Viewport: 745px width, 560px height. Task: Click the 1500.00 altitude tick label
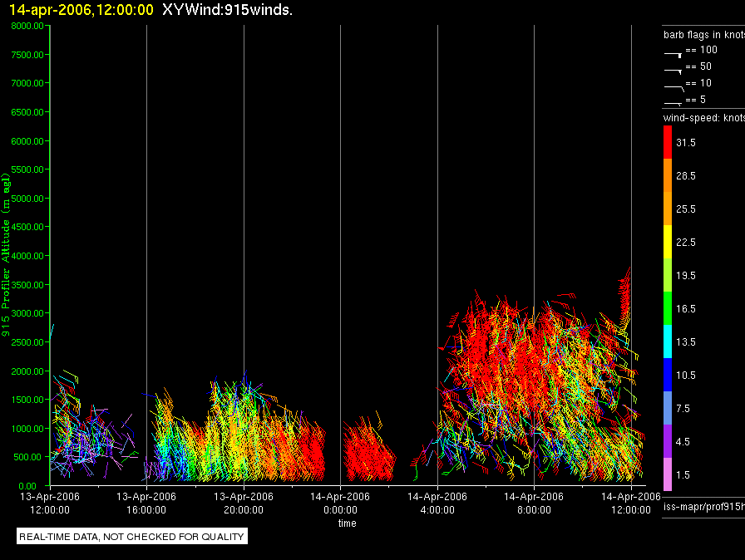27,400
